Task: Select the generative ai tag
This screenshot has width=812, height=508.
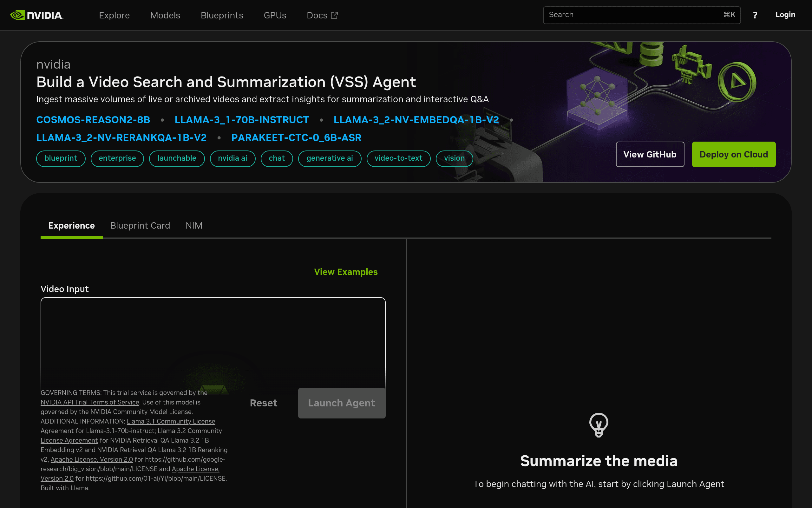Action: [330, 158]
